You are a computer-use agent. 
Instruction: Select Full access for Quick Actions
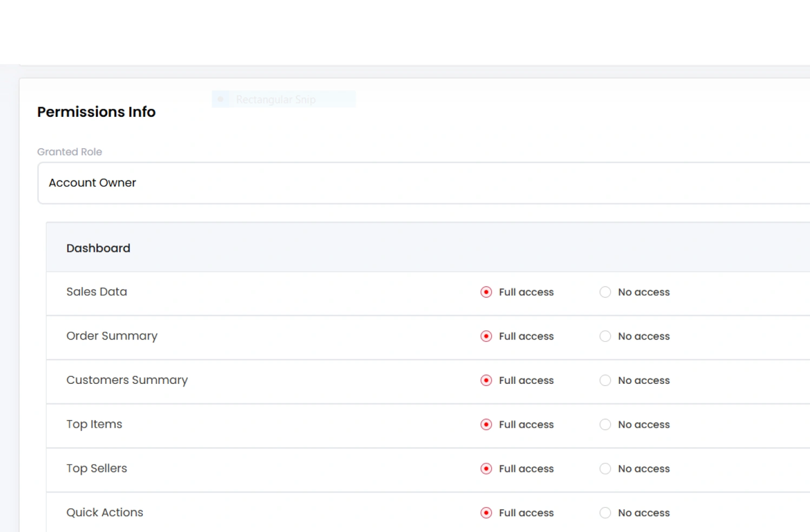[x=486, y=513]
